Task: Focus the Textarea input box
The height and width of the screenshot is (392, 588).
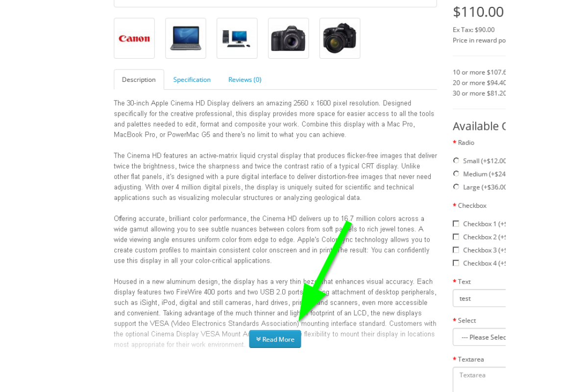Action: (x=479, y=380)
